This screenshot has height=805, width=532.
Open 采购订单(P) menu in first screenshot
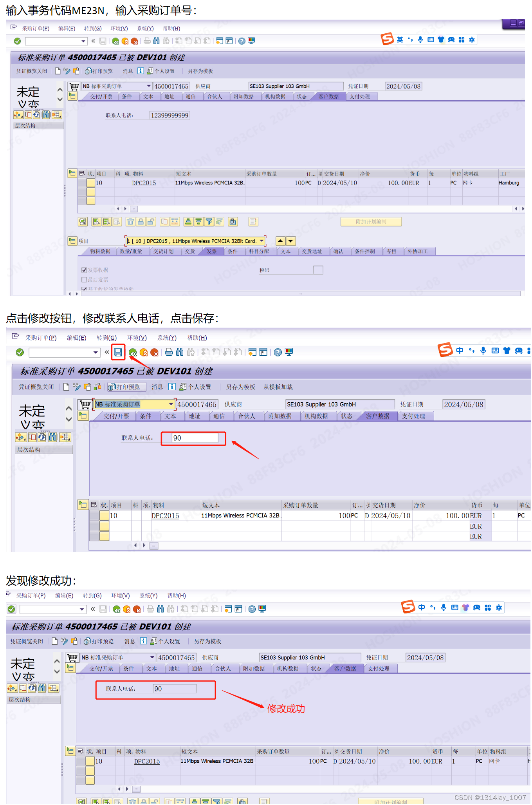[x=36, y=28]
